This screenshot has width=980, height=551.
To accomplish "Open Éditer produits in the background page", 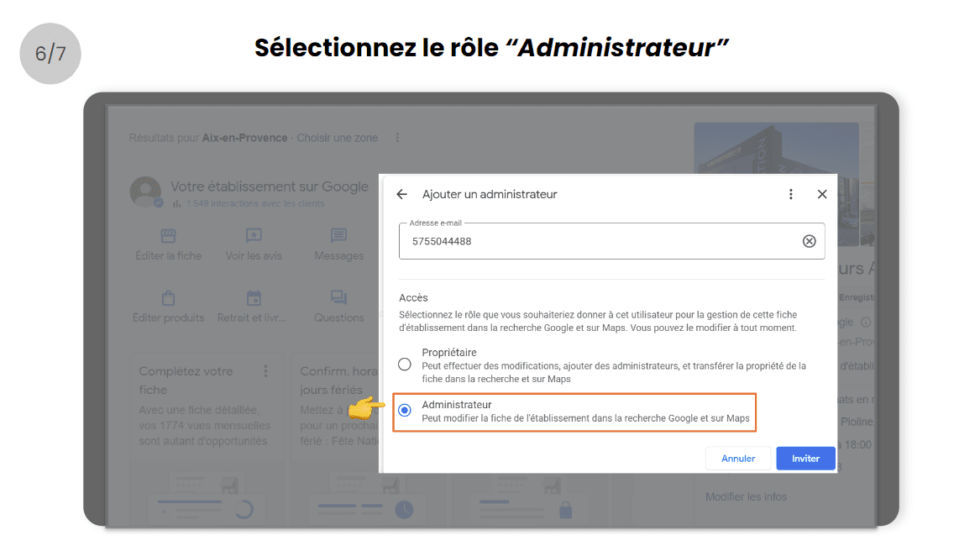I will tap(168, 307).
